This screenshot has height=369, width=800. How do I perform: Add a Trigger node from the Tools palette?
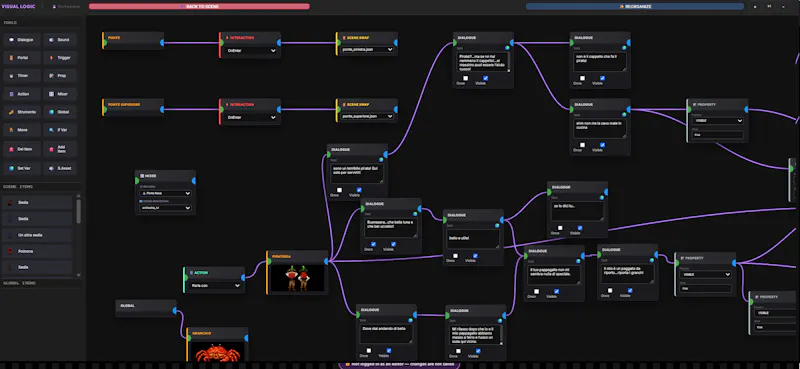point(60,58)
